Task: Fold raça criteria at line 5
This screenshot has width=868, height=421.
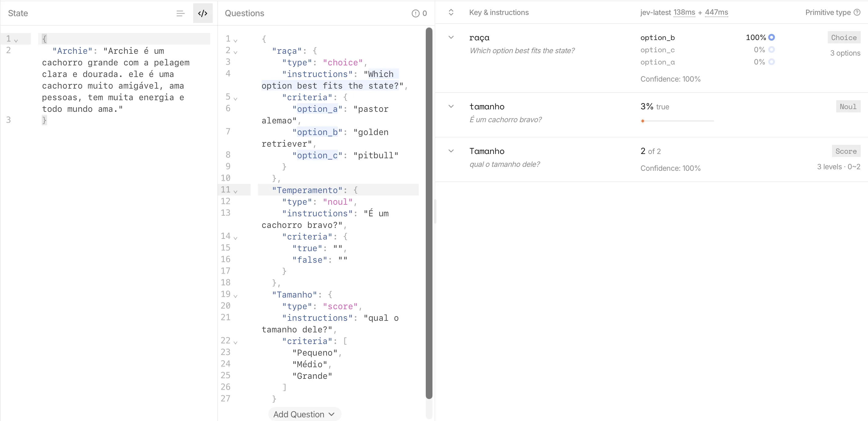Action: 236,99
